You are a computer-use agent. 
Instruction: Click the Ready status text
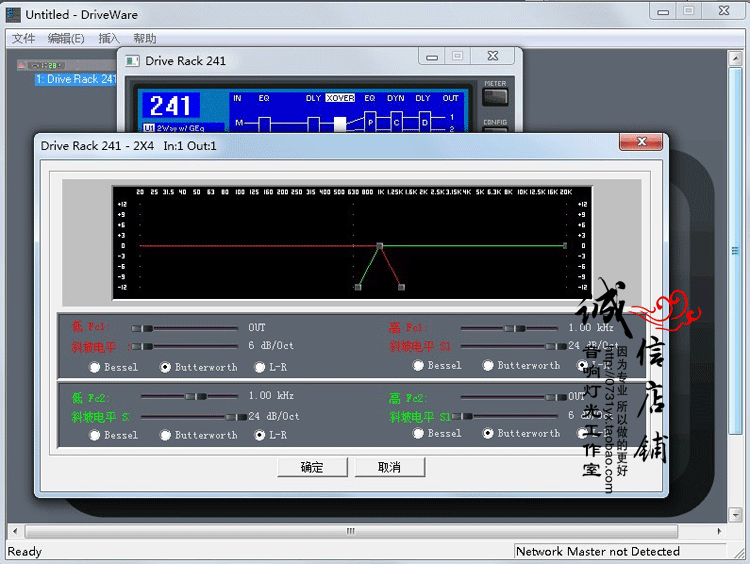point(24,552)
